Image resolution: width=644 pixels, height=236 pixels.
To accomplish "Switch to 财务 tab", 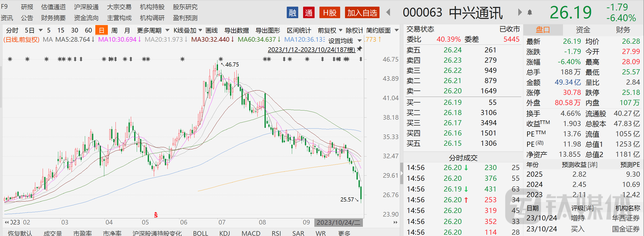I will 623,30.
